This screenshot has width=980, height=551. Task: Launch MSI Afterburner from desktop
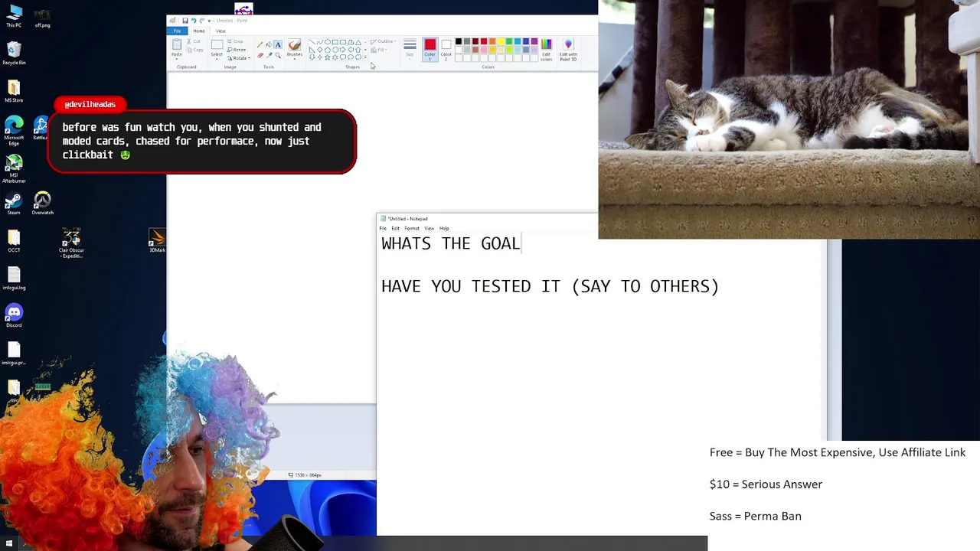(x=14, y=169)
